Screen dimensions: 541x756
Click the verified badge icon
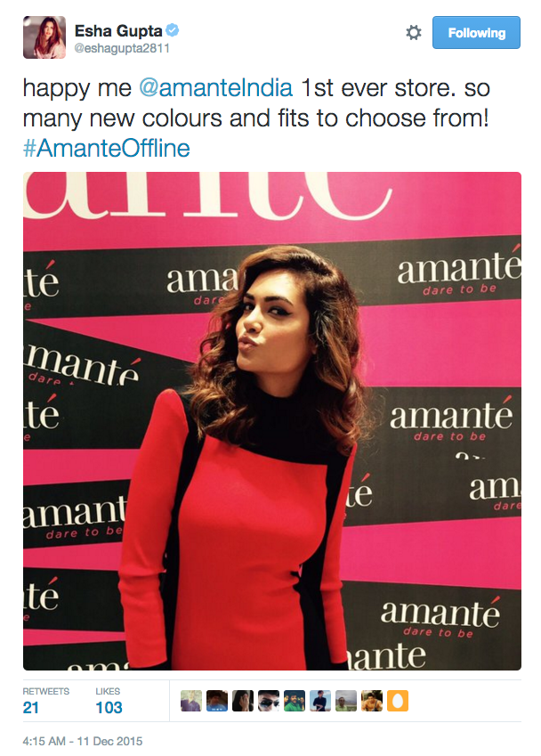tap(173, 30)
